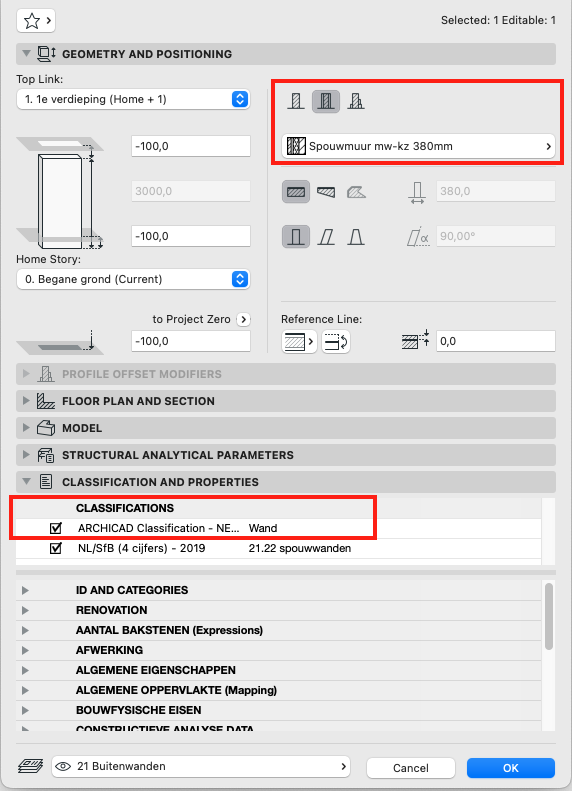Select the double-slanted wall icon

click(356, 237)
